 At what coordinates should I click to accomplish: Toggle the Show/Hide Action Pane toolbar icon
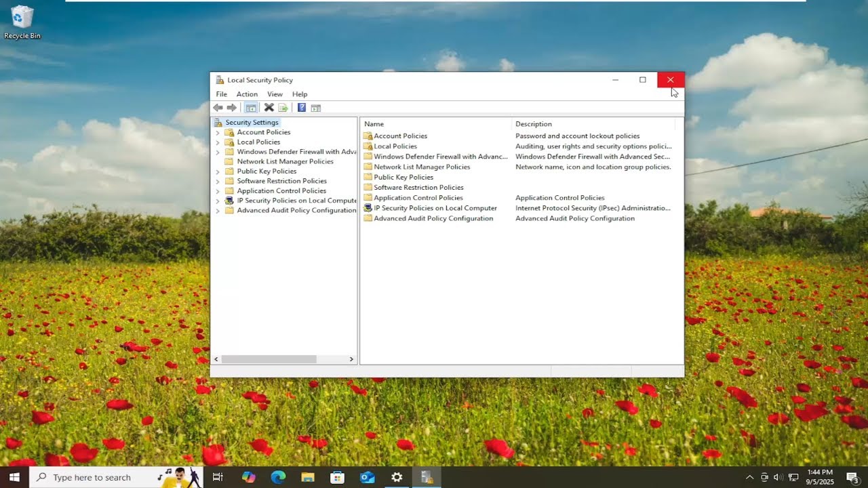pyautogui.click(x=315, y=108)
